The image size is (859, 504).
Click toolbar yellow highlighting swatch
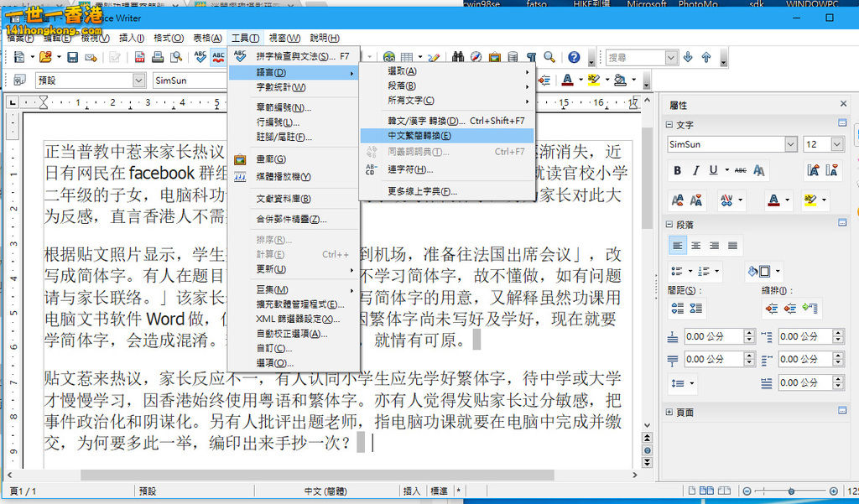click(x=594, y=80)
